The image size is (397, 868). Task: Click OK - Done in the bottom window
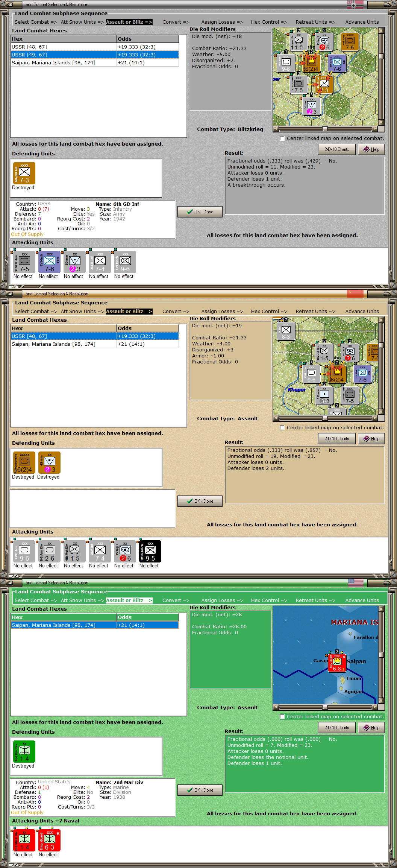point(200,790)
